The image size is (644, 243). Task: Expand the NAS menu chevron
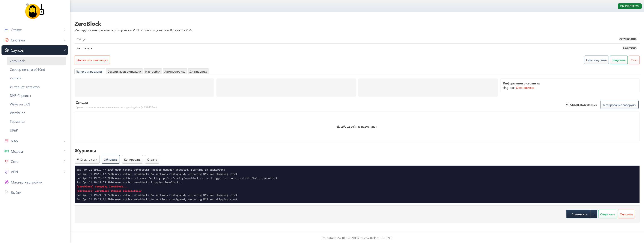coord(65,141)
